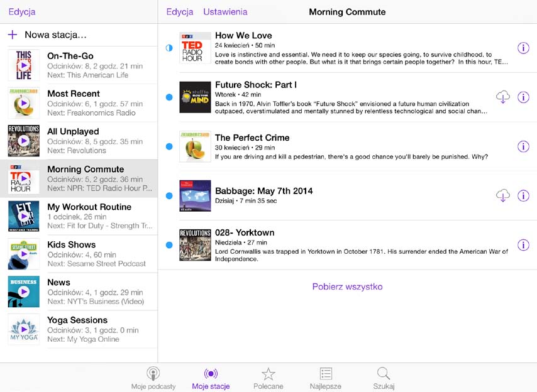
Task: Select the Kids Shows station
Action: click(x=79, y=254)
